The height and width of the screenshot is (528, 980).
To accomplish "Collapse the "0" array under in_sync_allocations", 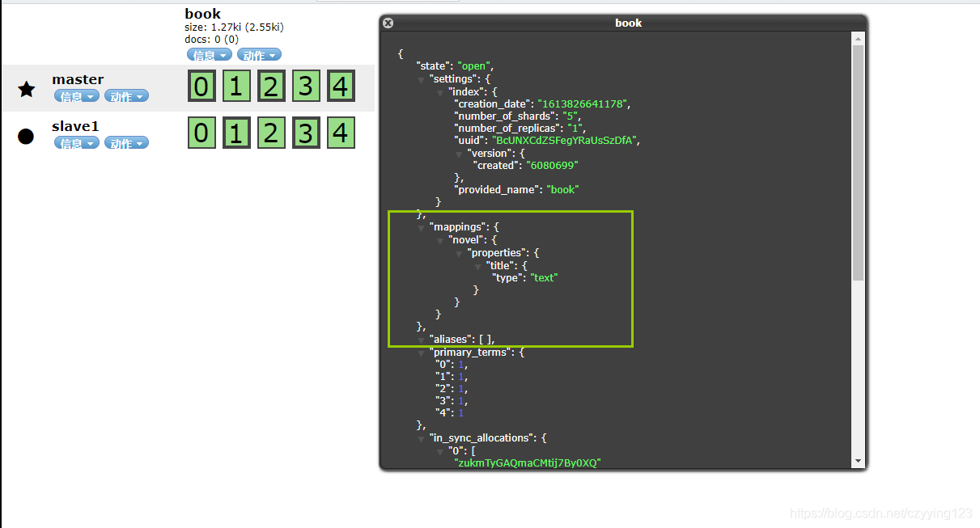I will (x=440, y=450).
